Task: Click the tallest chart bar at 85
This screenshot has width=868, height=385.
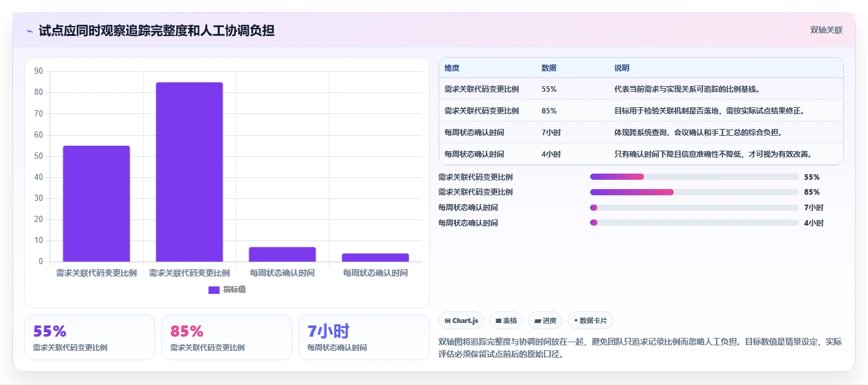Action: coord(189,172)
